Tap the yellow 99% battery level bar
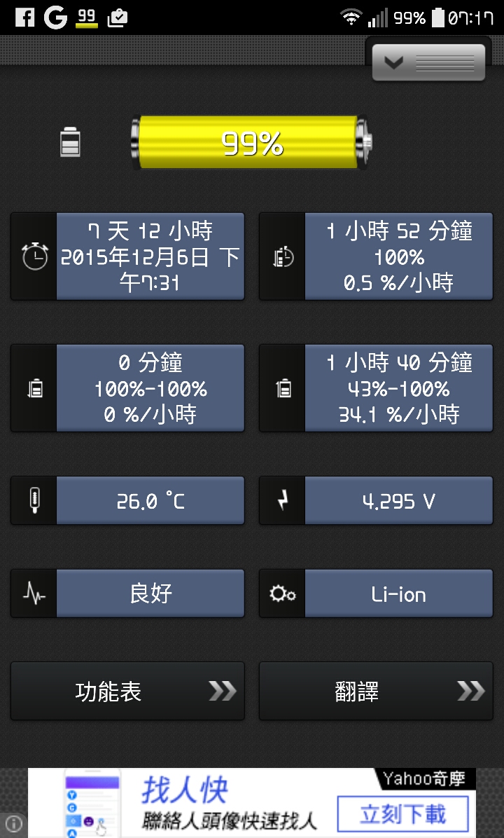The width and height of the screenshot is (504, 838). [x=251, y=142]
